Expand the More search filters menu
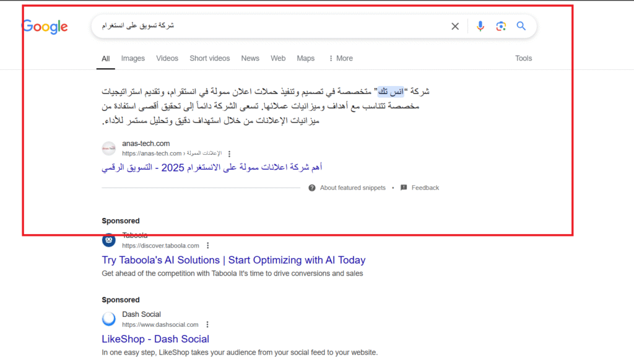Screen dimensions: 634x364 pyautogui.click(x=341, y=58)
